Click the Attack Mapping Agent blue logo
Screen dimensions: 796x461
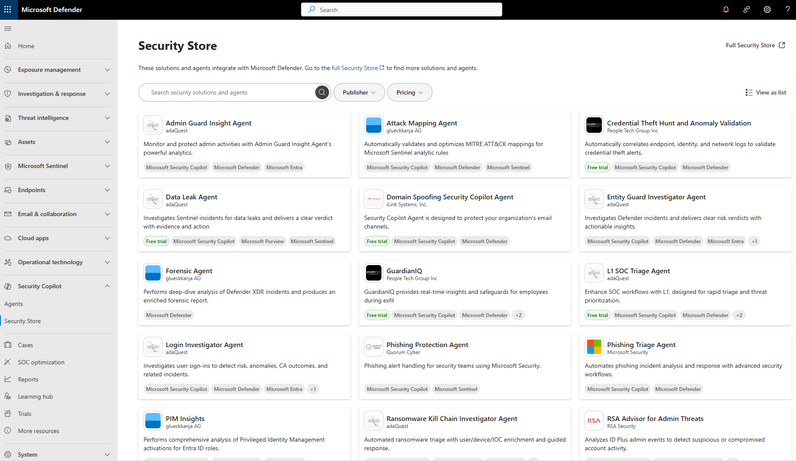click(x=373, y=125)
